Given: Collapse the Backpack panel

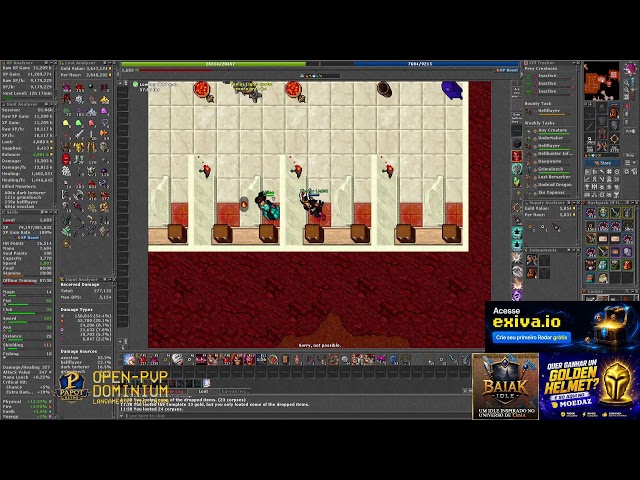Looking at the screenshot, I should (632, 203).
